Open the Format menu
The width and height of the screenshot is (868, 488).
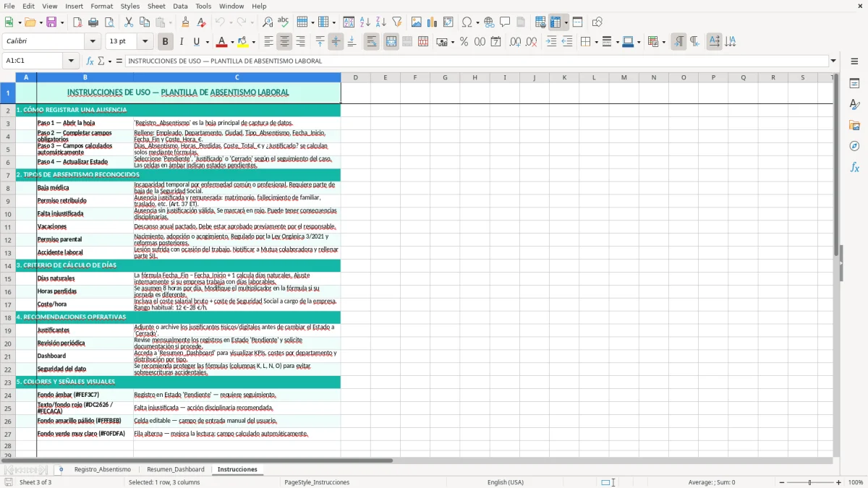pyautogui.click(x=101, y=6)
